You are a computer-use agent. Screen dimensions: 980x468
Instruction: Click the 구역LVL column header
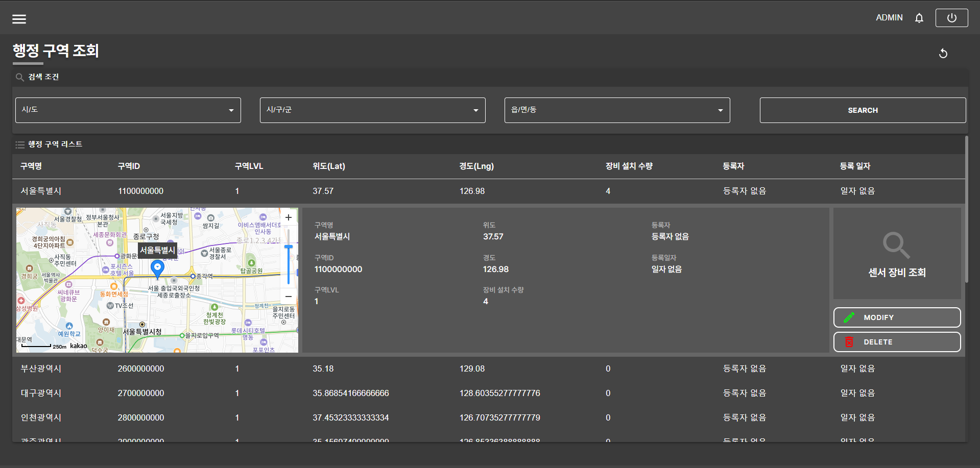click(249, 166)
